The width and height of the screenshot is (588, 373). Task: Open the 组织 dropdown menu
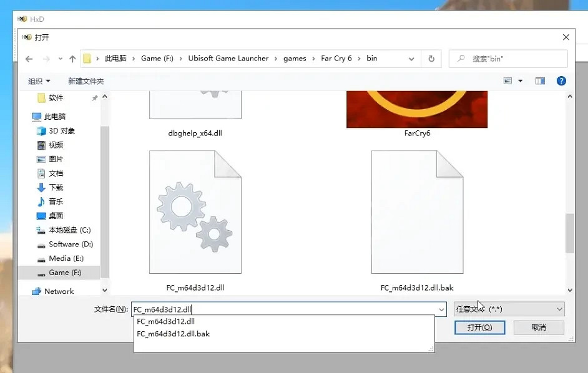[x=39, y=81]
